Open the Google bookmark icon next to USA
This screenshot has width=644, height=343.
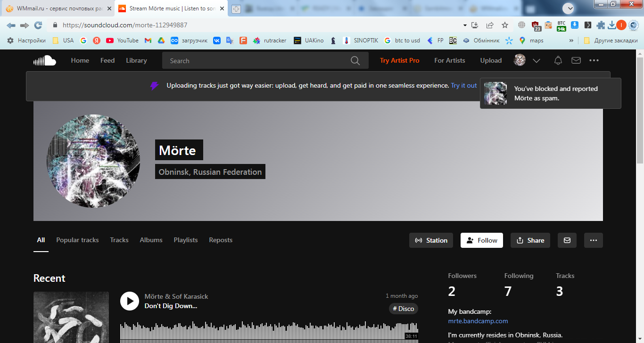83,41
